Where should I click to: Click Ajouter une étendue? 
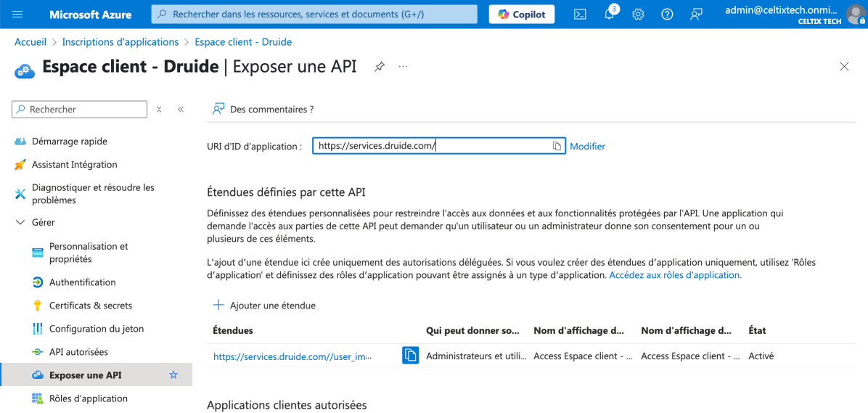[265, 306]
